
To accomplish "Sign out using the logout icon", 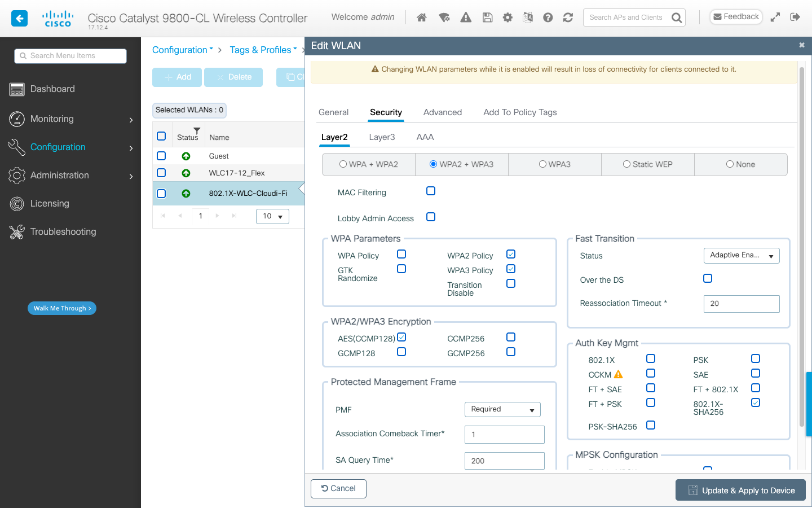I will tap(796, 17).
